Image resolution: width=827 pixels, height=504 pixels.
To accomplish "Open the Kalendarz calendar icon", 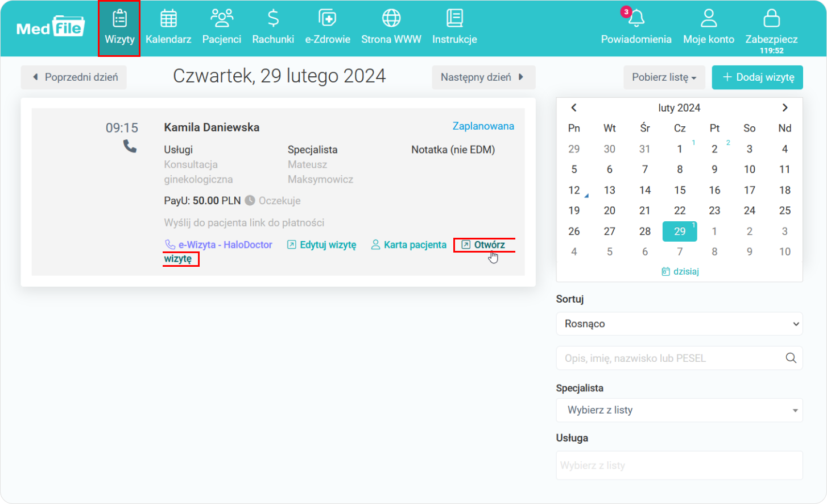I will pos(168,18).
